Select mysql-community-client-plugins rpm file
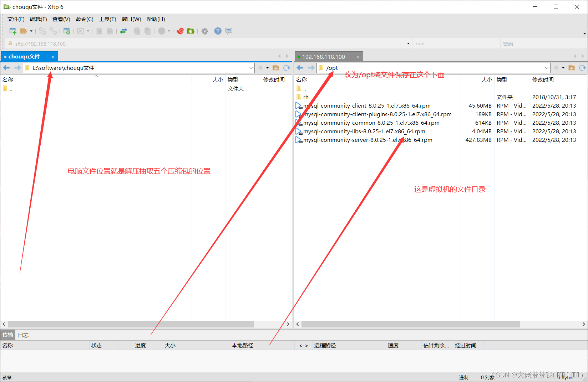 pos(377,114)
